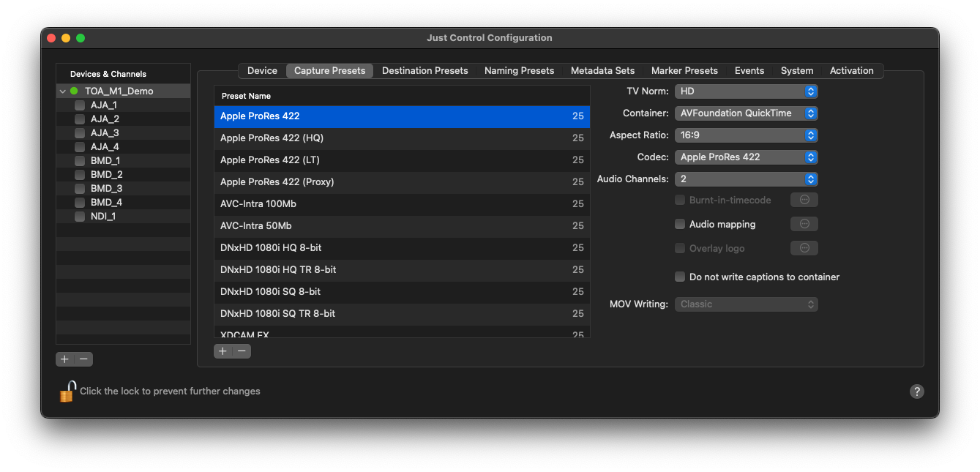
Task: Click the lock icon to prevent changes
Action: [67, 392]
